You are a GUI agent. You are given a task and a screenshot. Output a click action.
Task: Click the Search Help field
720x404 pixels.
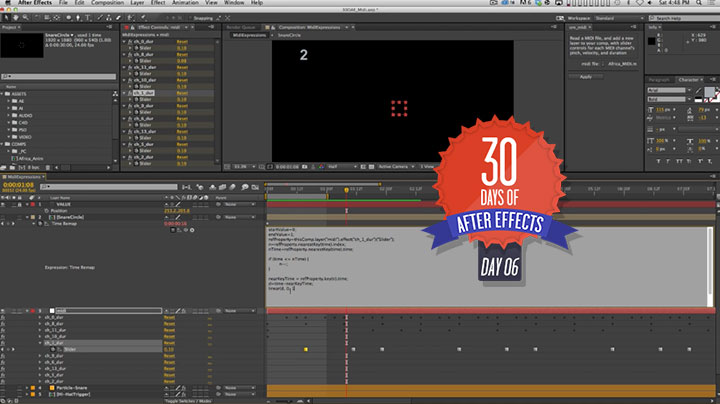coord(684,18)
